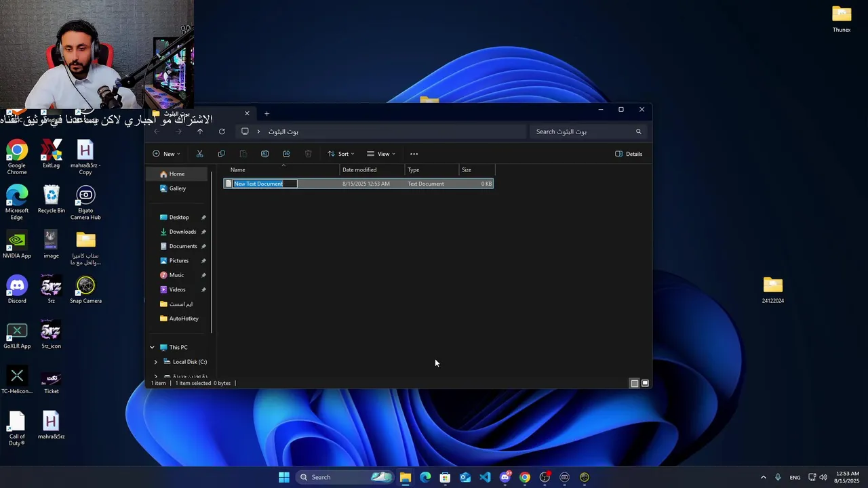Image resolution: width=868 pixels, height=488 pixels.
Task: Select Local Disk (C:) in sidebar
Action: (x=184, y=362)
